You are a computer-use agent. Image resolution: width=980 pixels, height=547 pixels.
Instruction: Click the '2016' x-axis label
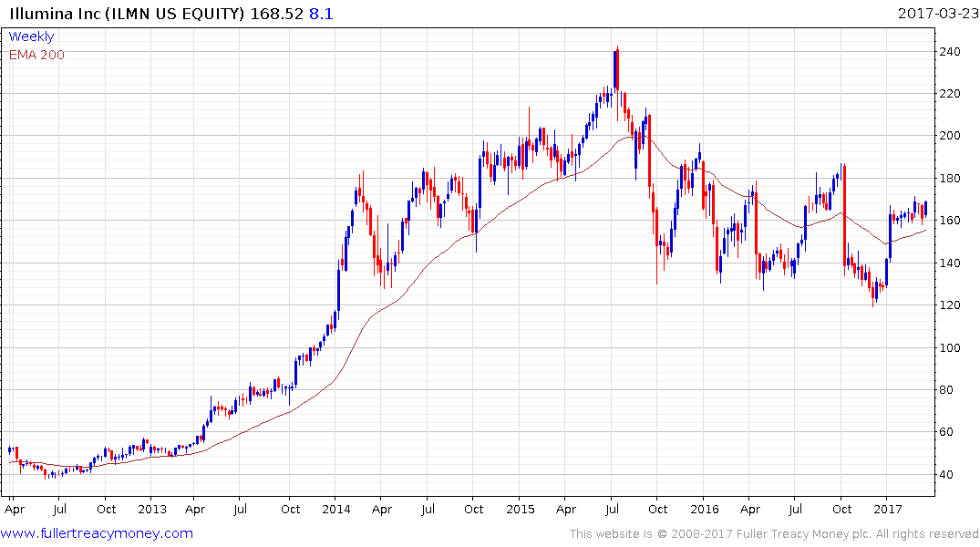pyautogui.click(x=705, y=509)
